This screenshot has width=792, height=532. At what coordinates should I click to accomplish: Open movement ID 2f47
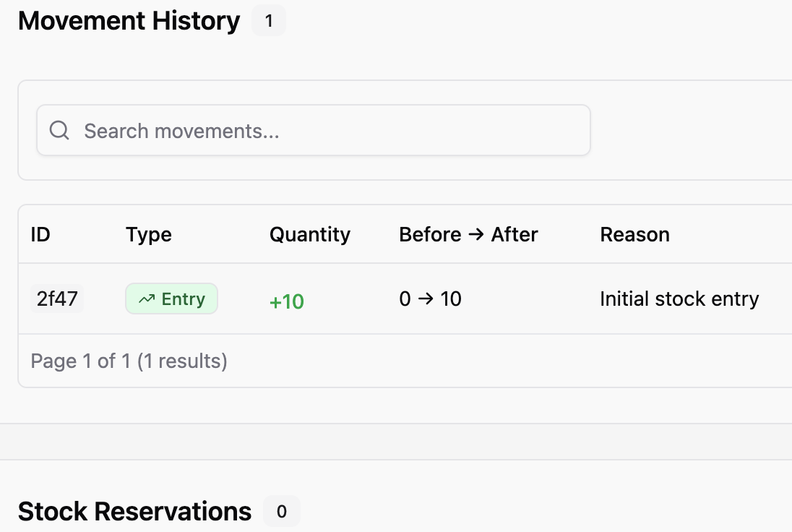point(57,299)
